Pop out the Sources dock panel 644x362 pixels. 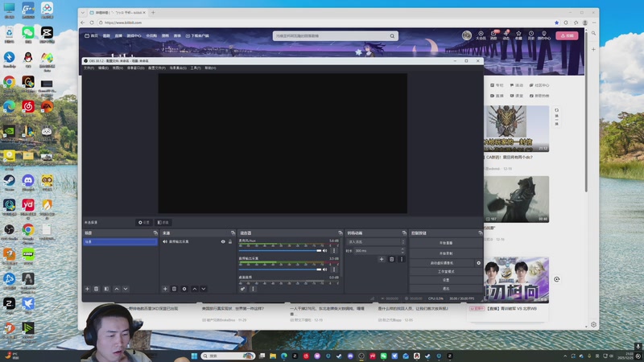coord(233,233)
